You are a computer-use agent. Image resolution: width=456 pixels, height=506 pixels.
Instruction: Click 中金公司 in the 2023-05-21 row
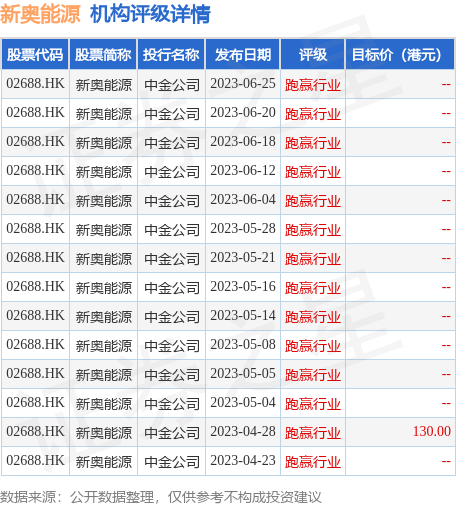pyautogui.click(x=172, y=259)
